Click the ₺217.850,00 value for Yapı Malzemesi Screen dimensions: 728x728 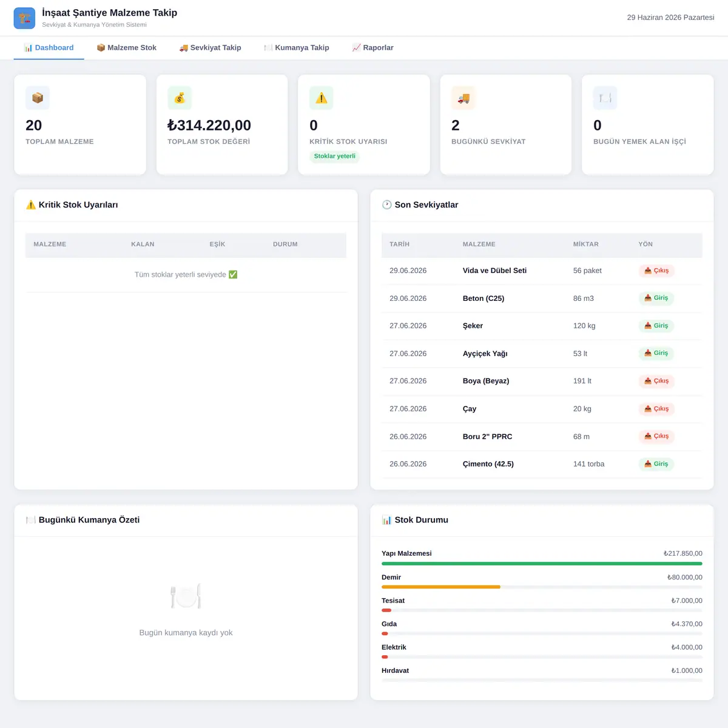tap(683, 553)
